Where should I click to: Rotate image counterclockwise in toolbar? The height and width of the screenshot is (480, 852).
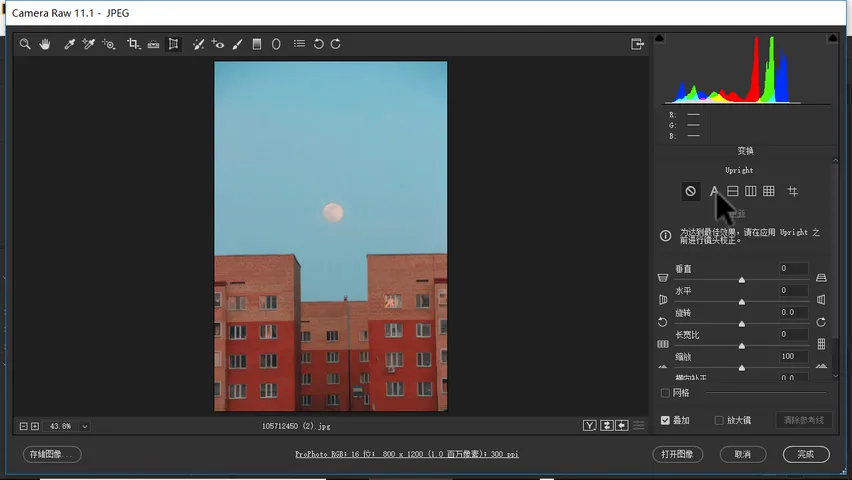coord(318,44)
